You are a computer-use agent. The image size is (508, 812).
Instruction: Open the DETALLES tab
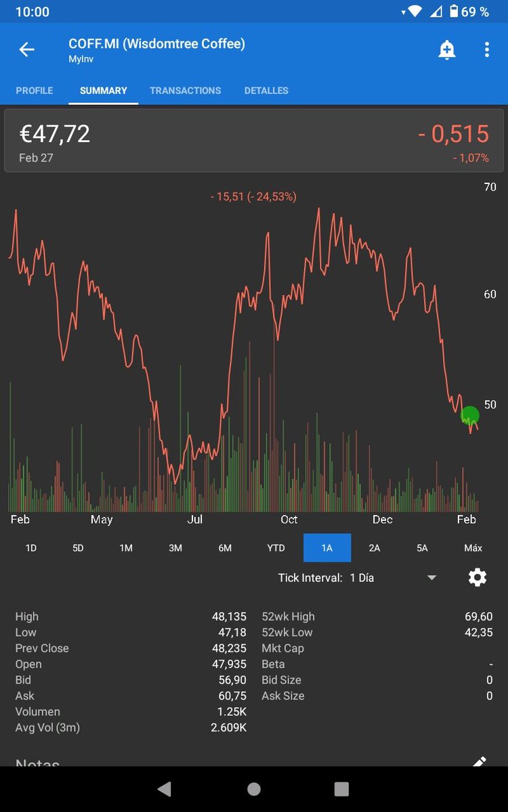pyautogui.click(x=266, y=91)
